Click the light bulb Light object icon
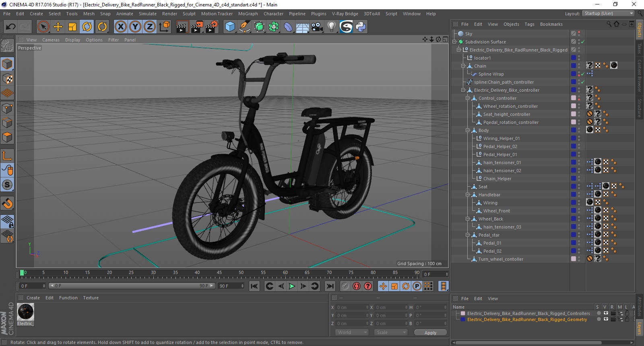The width and height of the screenshot is (644, 346). pos(331,27)
